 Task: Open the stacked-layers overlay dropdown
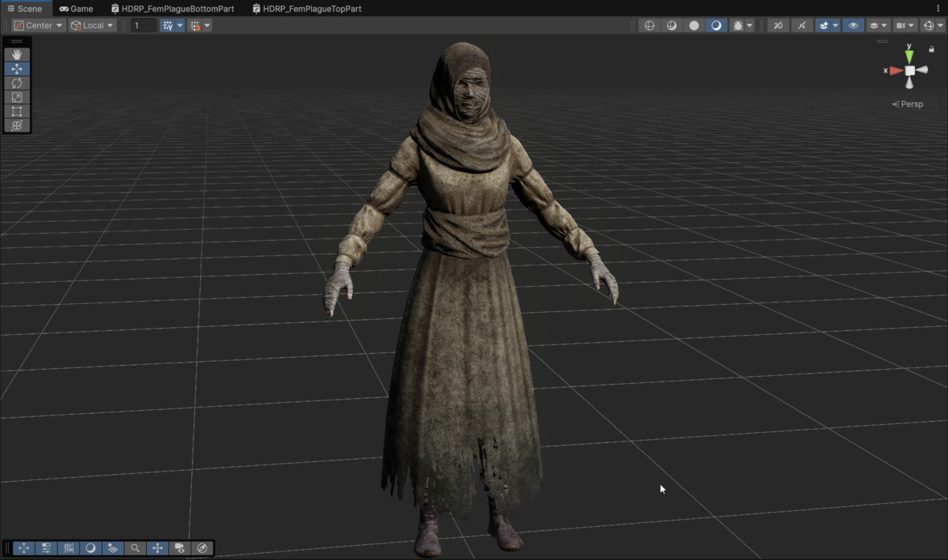(x=878, y=25)
